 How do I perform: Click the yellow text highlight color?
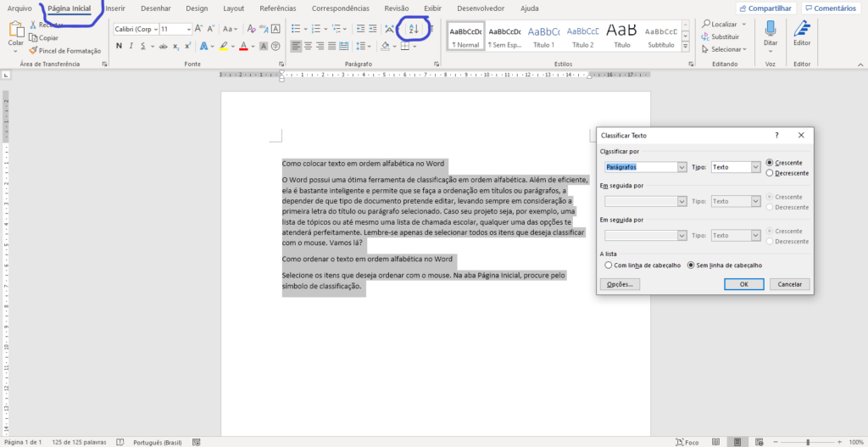(223, 46)
